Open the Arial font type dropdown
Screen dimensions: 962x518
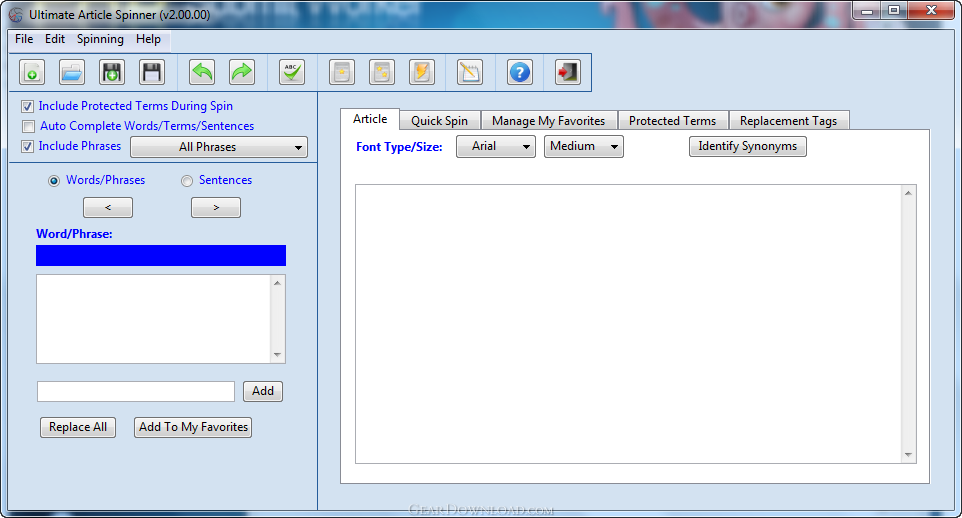496,147
